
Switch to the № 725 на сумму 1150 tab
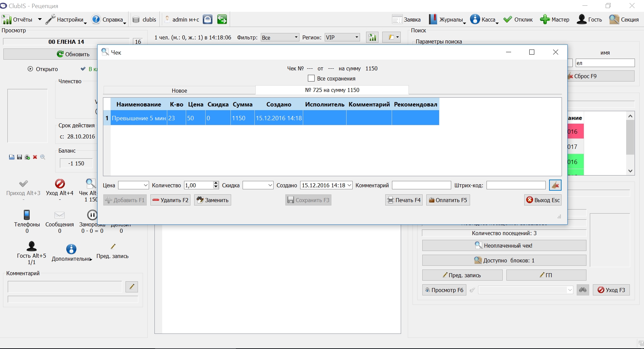332,90
